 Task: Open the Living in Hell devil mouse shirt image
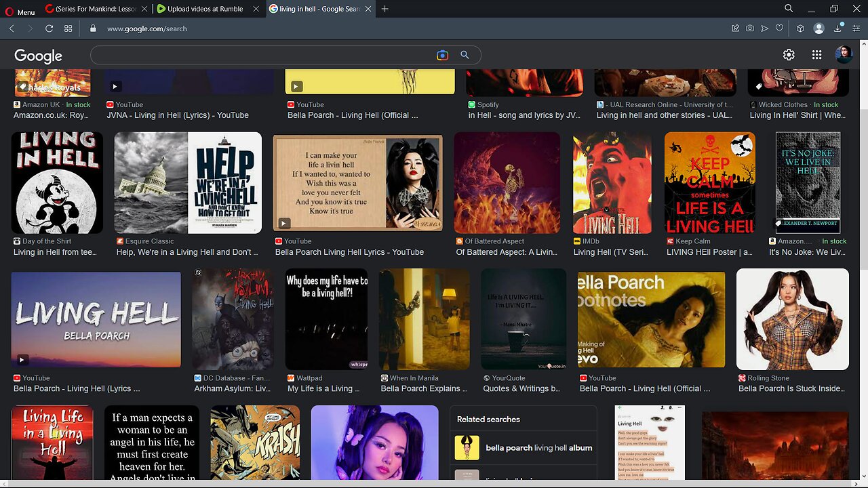point(57,183)
